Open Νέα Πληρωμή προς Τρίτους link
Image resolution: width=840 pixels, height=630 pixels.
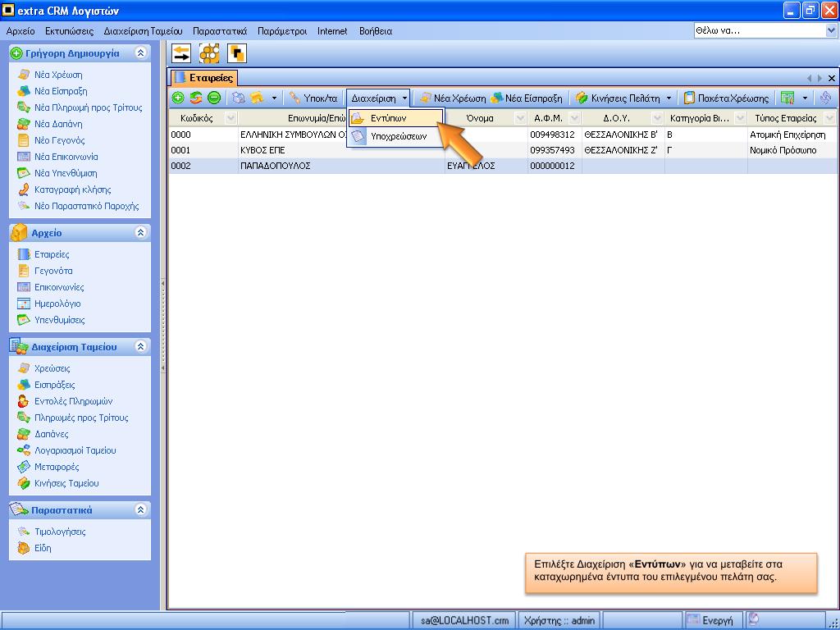coord(89,107)
